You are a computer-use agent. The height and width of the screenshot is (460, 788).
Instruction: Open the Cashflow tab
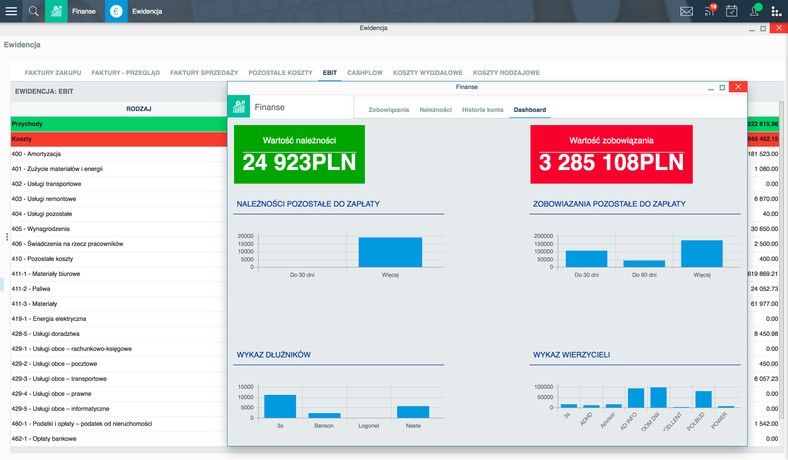point(365,72)
